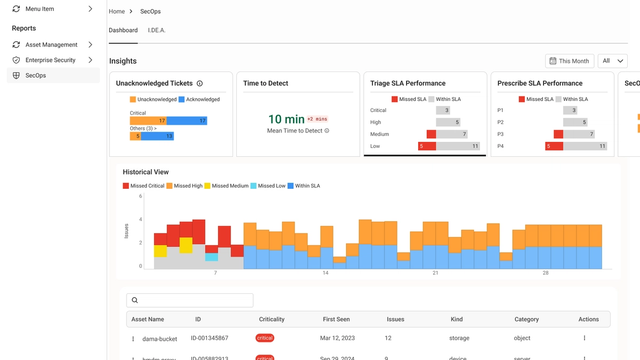The image size is (640, 360).
Task: Toggle Within SLA legend in Historical View
Action: click(304, 186)
